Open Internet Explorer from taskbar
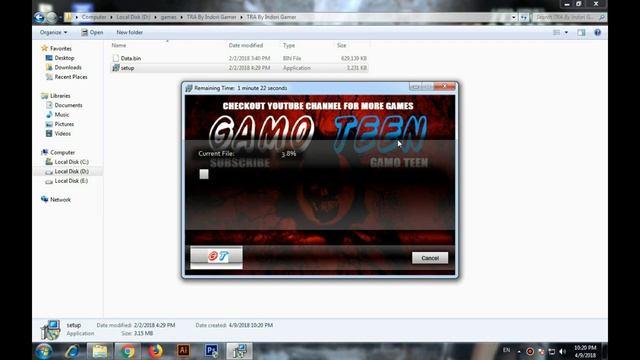Image resolution: width=640 pixels, height=360 pixels. (72, 351)
